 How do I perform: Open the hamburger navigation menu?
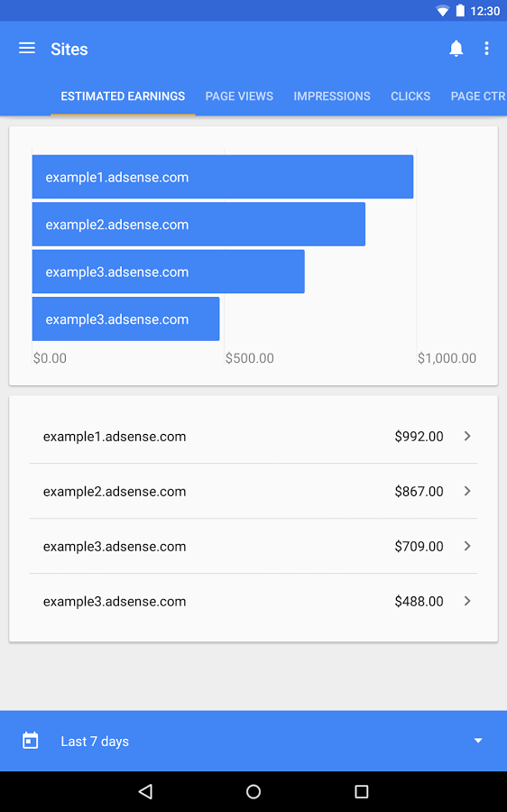click(x=27, y=48)
